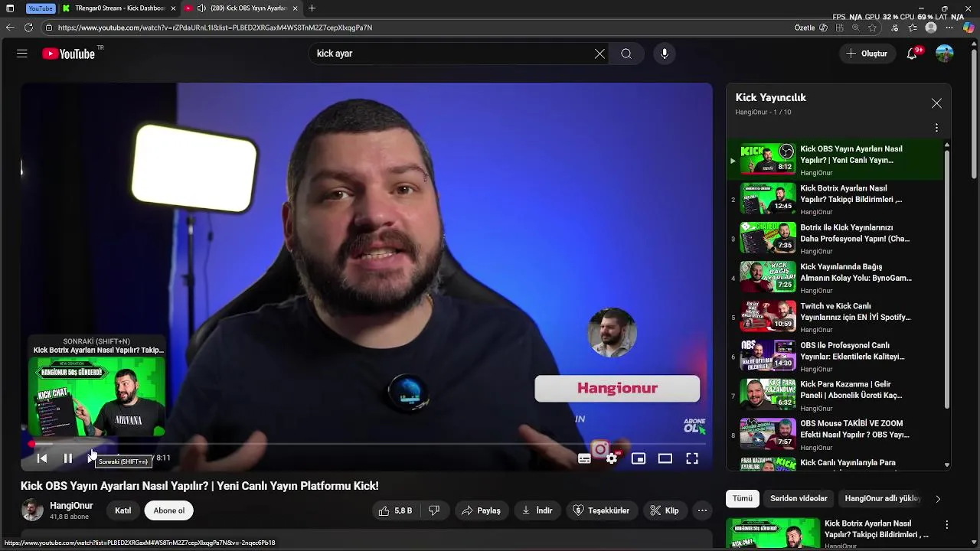The height and width of the screenshot is (551, 980).
Task: Click the Özetle summarize button in toolbar
Action: pos(811,28)
